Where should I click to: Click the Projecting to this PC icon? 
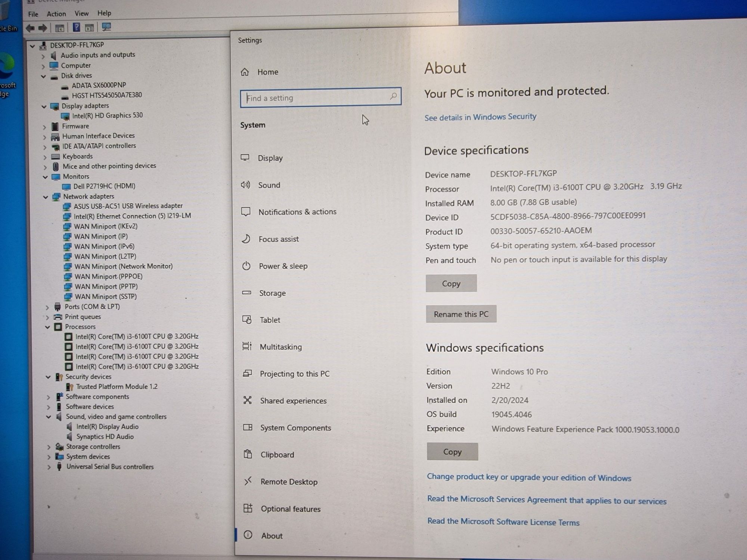point(247,373)
